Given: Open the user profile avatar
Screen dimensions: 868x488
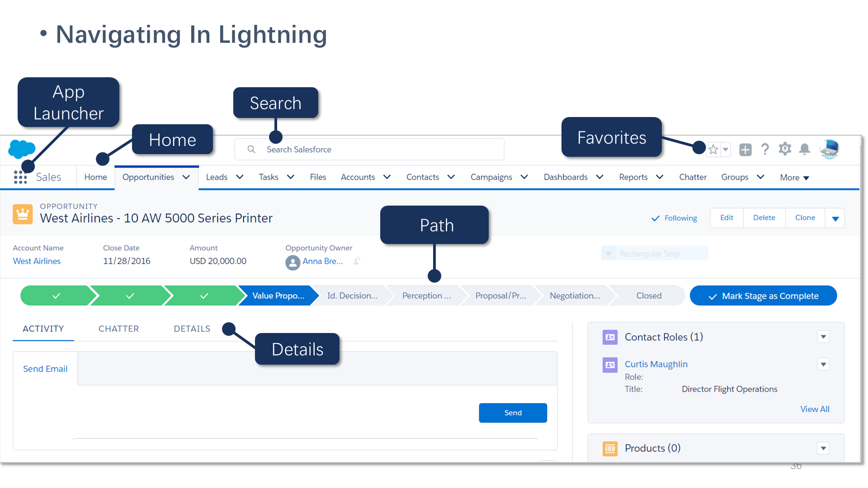Looking at the screenshot, I should [830, 149].
